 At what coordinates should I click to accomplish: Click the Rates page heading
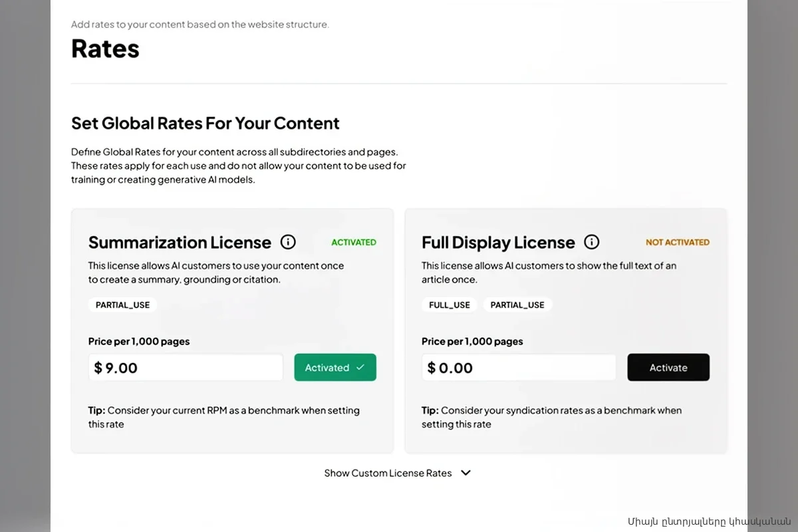(x=105, y=49)
